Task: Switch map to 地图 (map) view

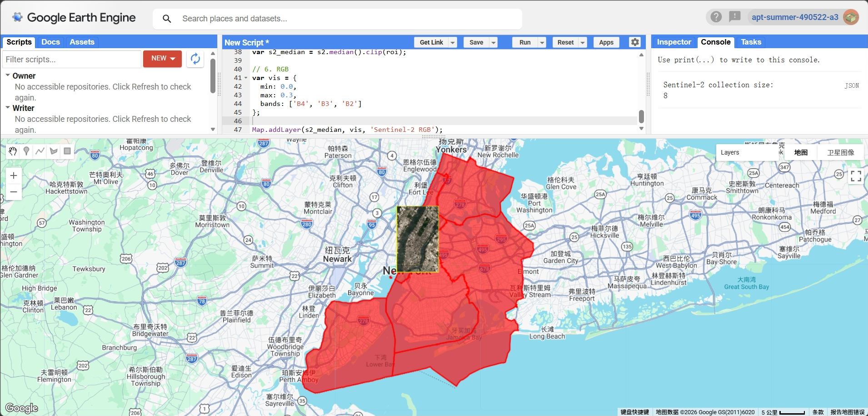Action: tap(801, 152)
